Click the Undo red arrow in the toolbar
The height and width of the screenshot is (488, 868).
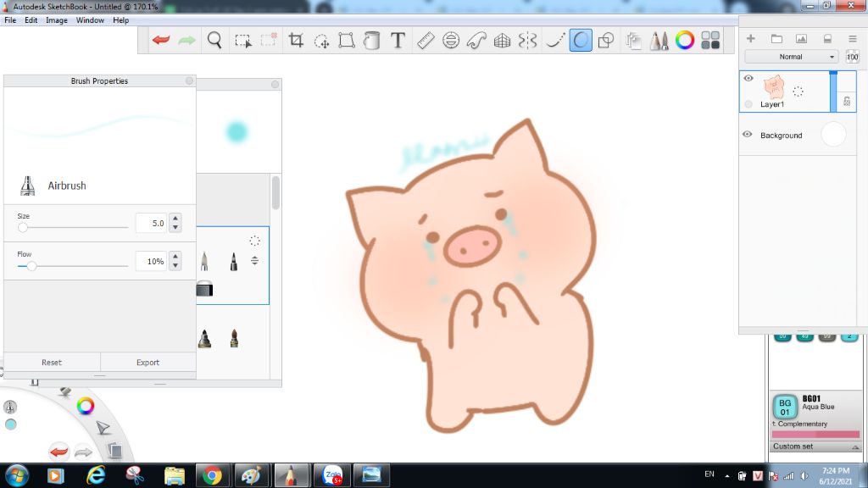(x=161, y=41)
